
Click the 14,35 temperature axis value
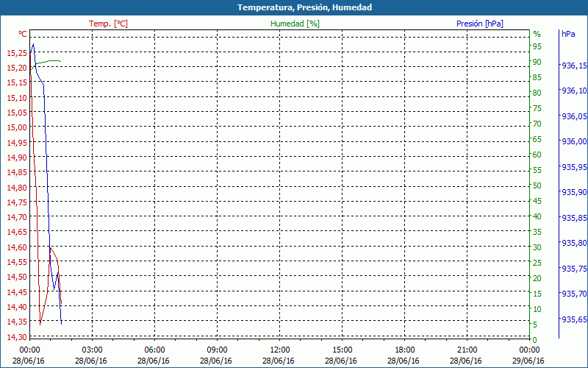[17, 322]
